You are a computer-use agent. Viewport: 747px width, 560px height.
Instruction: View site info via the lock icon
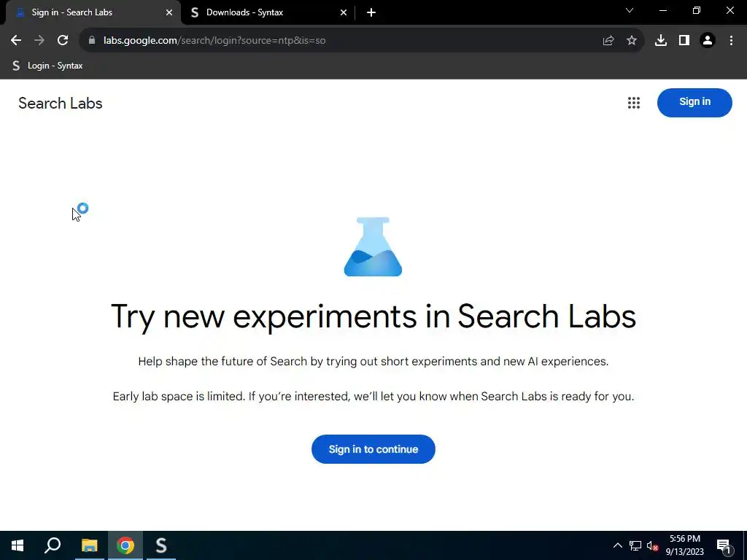[x=92, y=41]
